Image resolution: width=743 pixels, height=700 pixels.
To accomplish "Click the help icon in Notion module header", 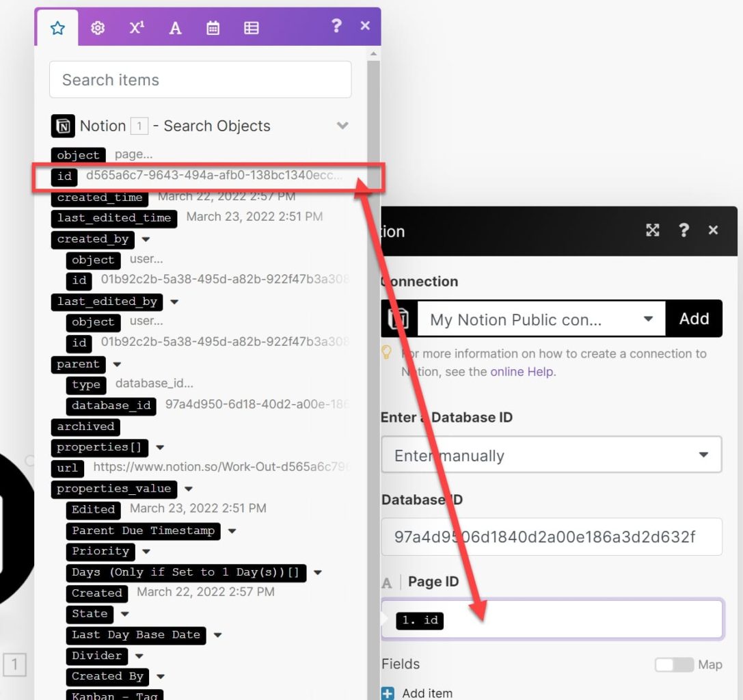I will (x=684, y=230).
